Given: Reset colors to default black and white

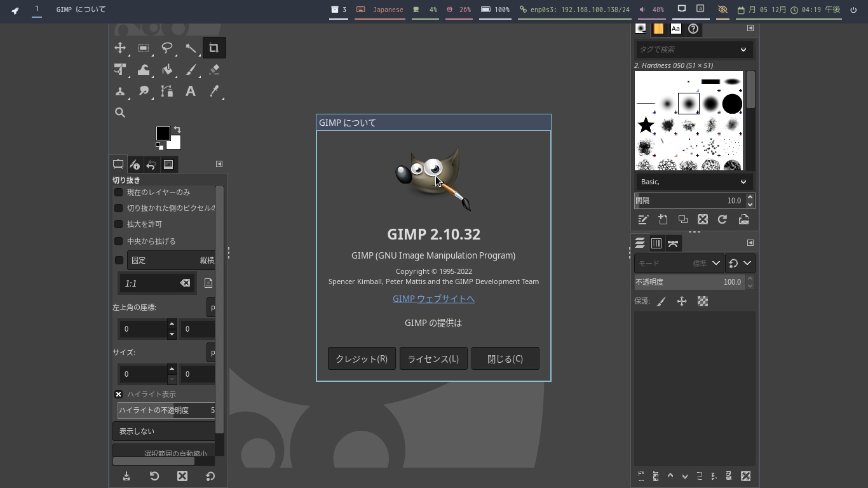Looking at the screenshot, I should (159, 146).
